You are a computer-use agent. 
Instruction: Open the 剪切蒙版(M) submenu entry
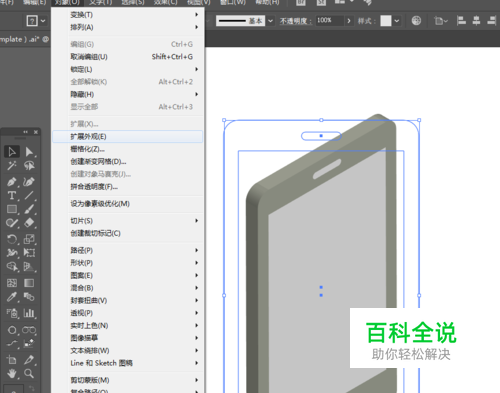[x=128, y=380]
